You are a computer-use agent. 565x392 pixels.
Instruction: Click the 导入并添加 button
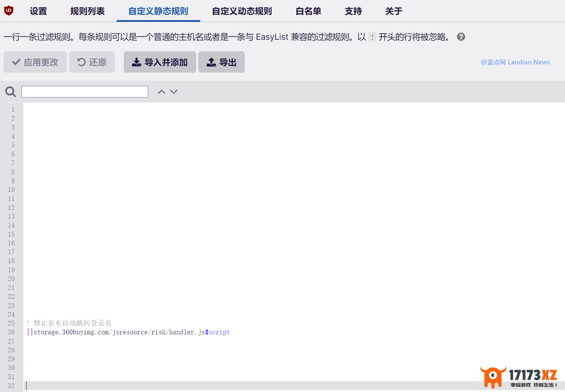(160, 62)
